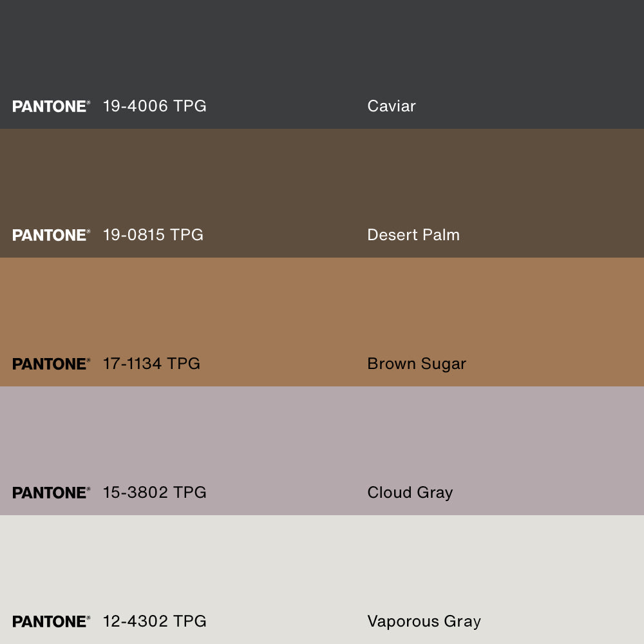Click the code text '15-3802 TPG'
Image resolution: width=644 pixels, height=644 pixels.
tap(155, 493)
